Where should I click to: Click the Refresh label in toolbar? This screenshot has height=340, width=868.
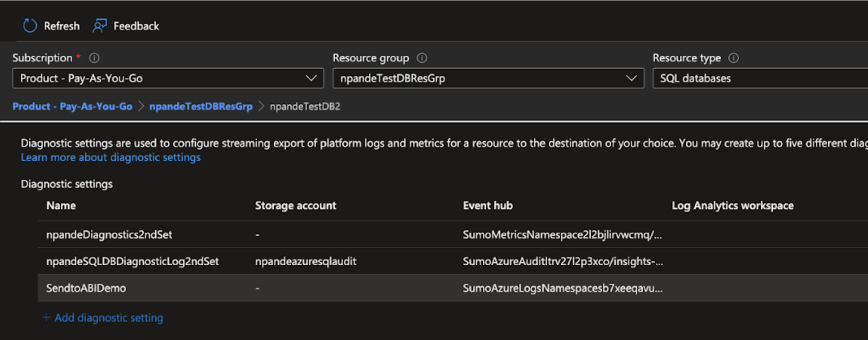tap(62, 26)
